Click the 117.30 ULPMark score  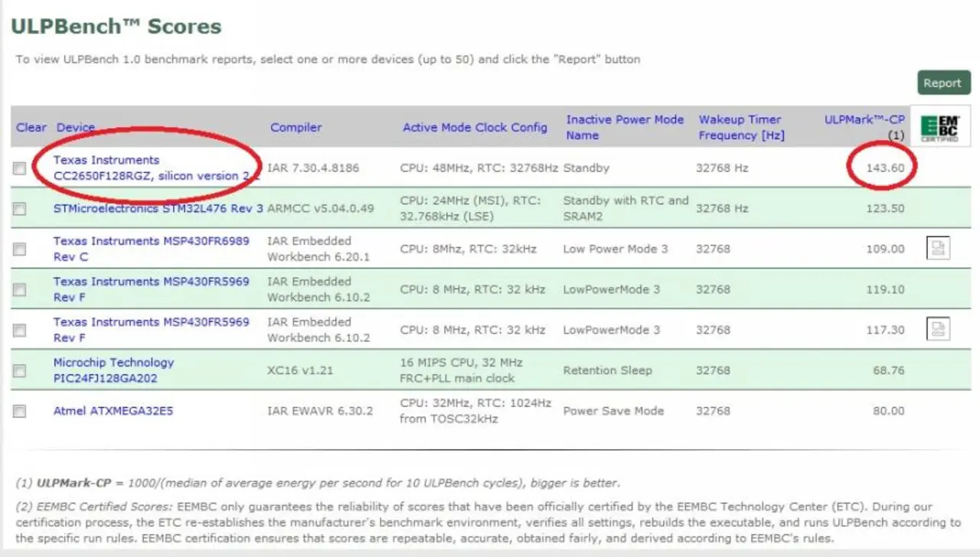tap(886, 330)
